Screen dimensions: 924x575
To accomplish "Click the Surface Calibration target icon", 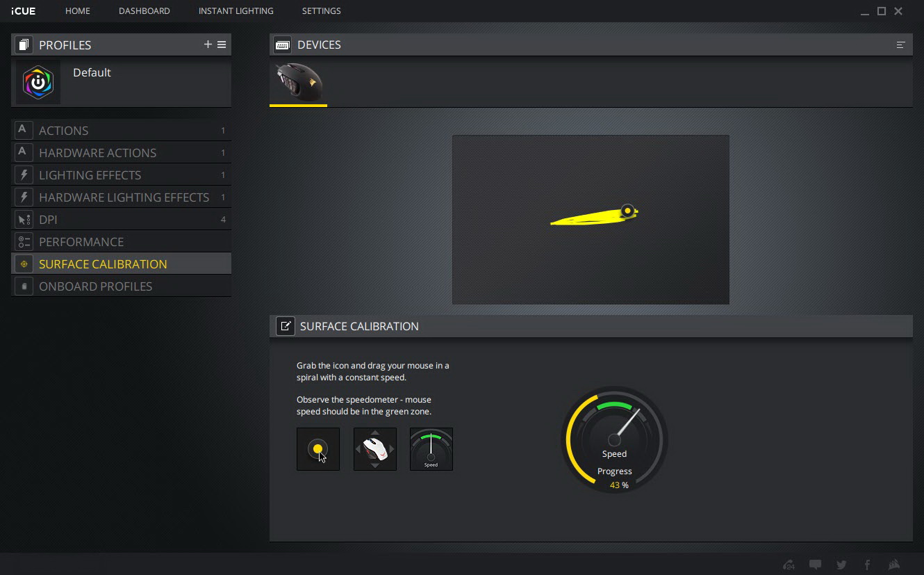I will pyautogui.click(x=23, y=264).
